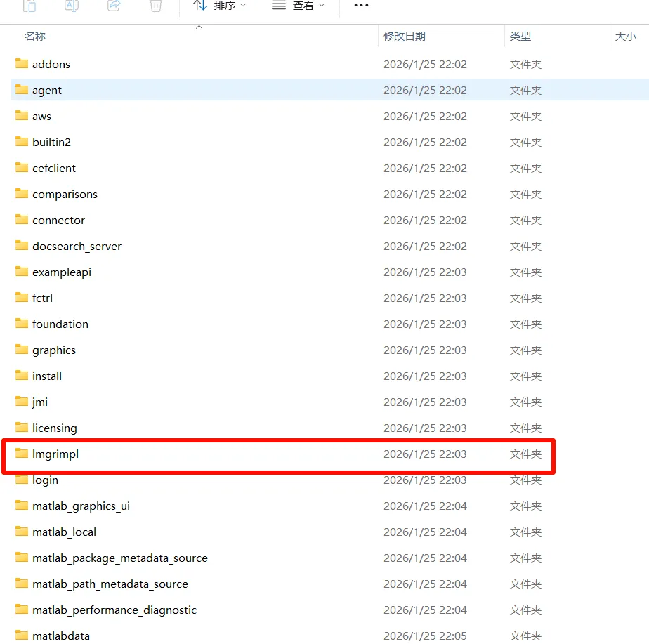Viewport: 649px width, 644px height.
Task: Click the folder name matlab_path_metadata_source
Action: 110,584
